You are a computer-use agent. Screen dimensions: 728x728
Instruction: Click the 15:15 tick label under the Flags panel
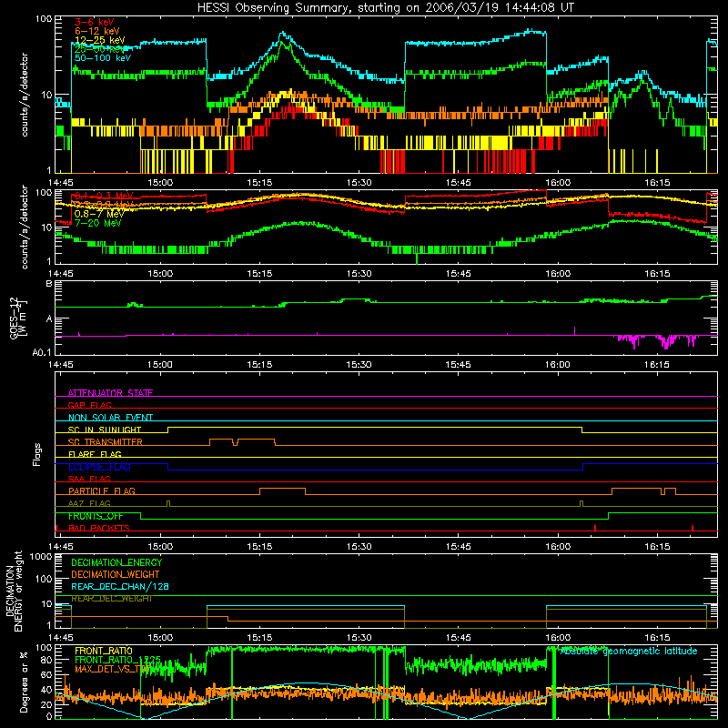pyautogui.click(x=259, y=547)
